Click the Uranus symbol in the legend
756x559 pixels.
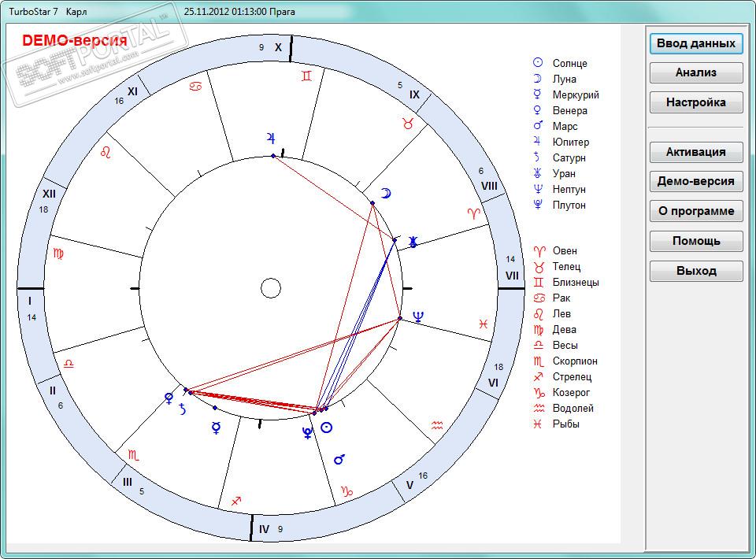click(538, 173)
